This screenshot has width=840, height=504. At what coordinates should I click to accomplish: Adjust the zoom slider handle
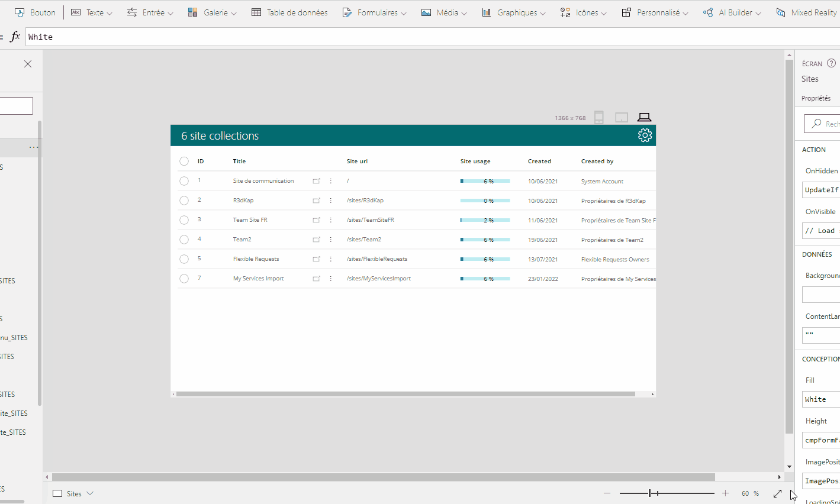pyautogui.click(x=650, y=493)
